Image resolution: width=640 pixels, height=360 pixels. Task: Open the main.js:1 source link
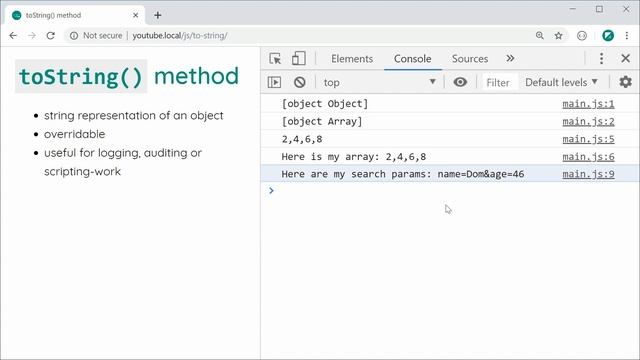tap(588, 104)
